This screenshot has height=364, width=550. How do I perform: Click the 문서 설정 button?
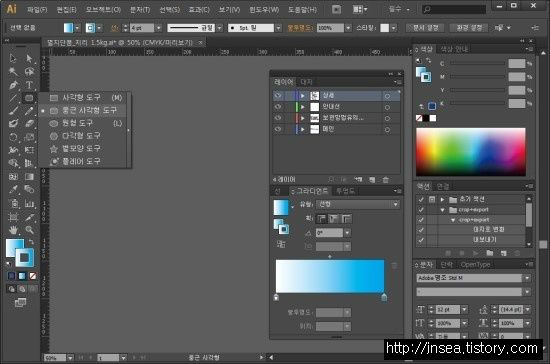tap(425, 28)
